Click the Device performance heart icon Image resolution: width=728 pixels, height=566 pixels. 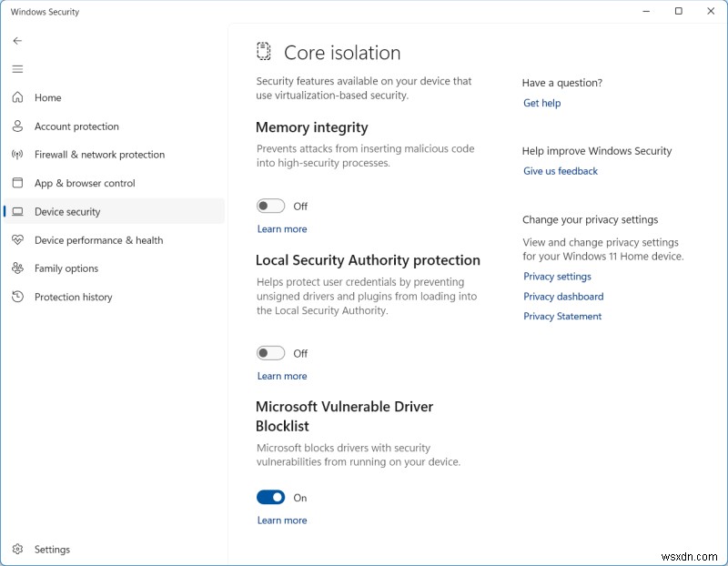coord(17,240)
